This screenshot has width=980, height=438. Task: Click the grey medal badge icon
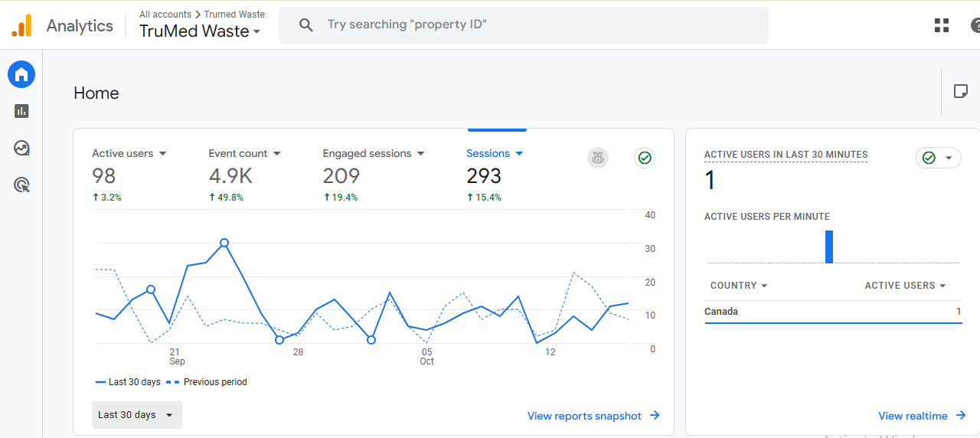(598, 158)
